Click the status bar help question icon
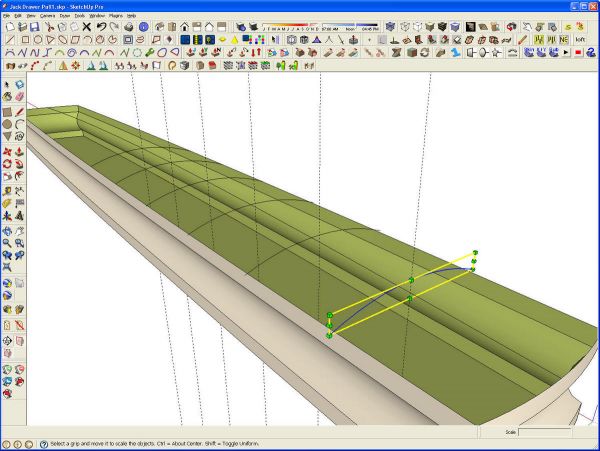 [44, 444]
